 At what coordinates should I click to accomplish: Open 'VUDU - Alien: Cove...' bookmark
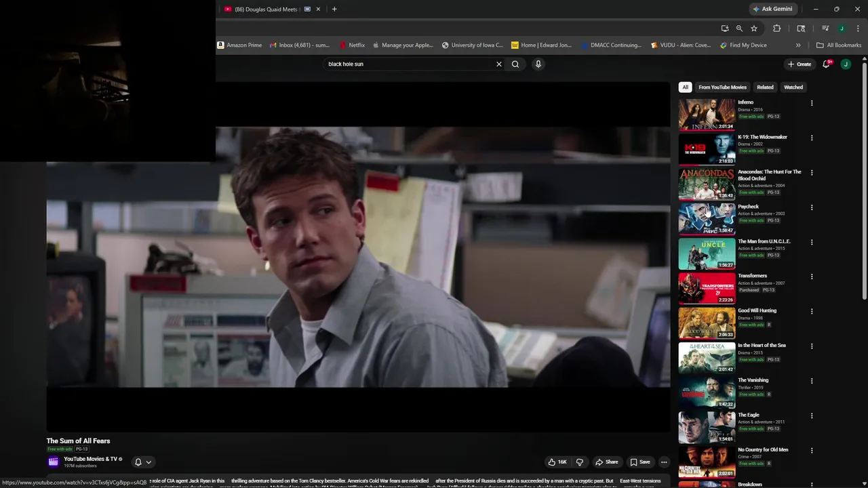point(680,45)
